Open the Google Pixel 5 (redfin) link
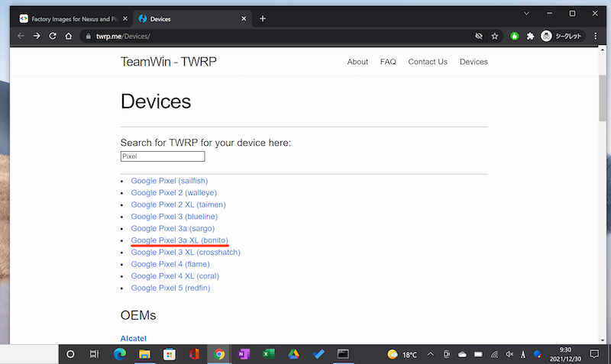This screenshot has width=611, height=364. tap(170, 288)
